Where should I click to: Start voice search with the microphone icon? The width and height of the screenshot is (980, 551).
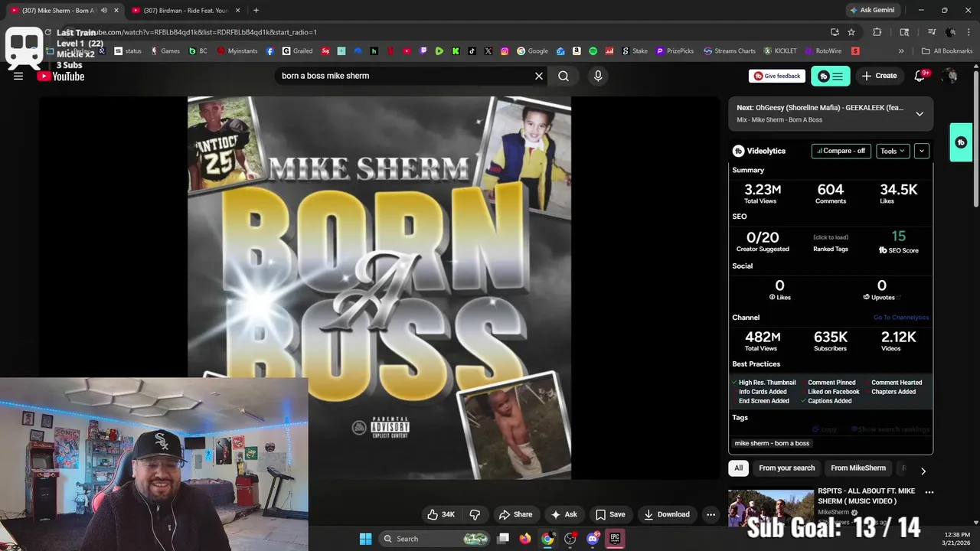(x=598, y=76)
